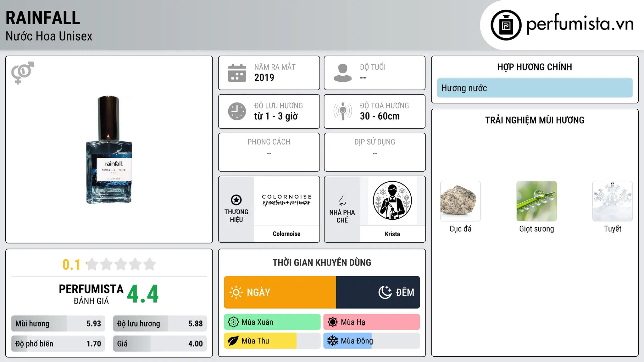Click the Độ lưu hương info card label

click(x=279, y=106)
